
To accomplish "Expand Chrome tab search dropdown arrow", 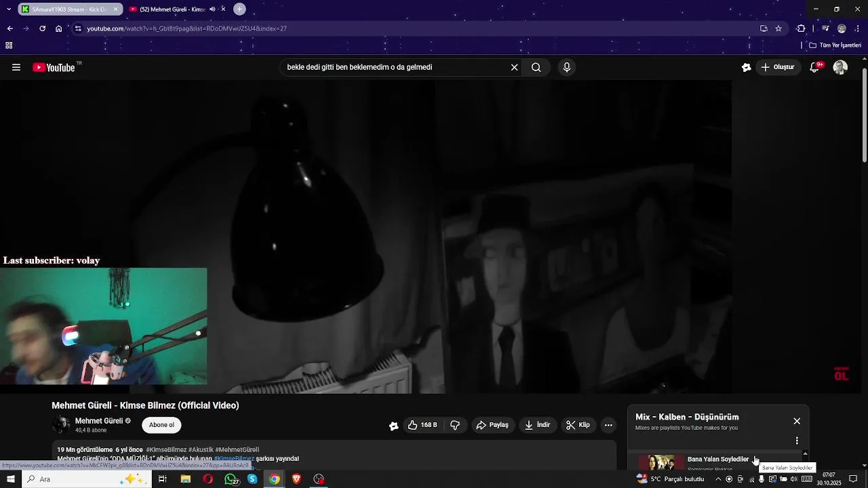I will 9,9.
